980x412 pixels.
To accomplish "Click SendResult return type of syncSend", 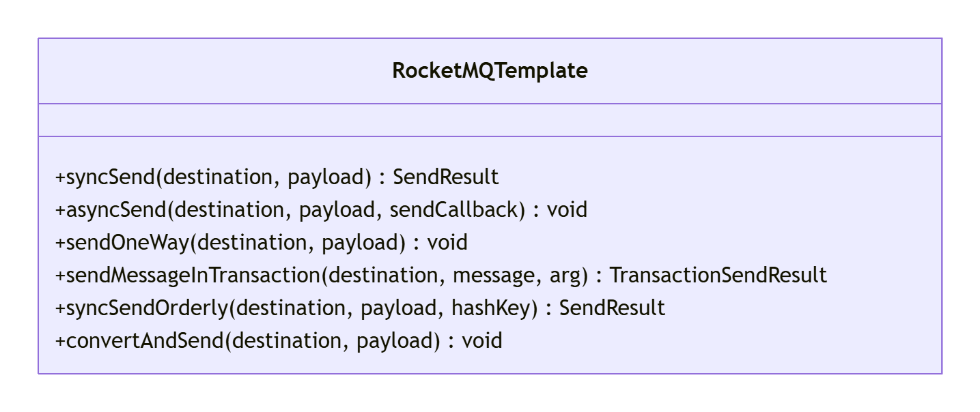I will (x=446, y=177).
